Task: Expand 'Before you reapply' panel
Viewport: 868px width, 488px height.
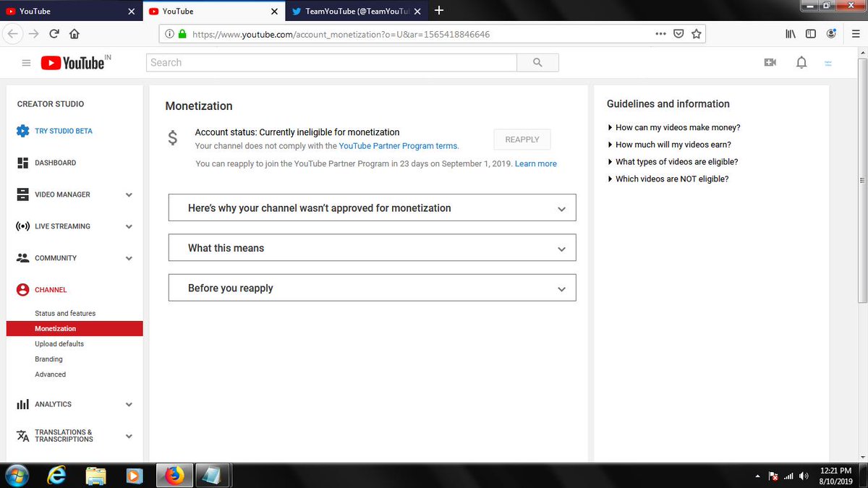Action: [x=372, y=288]
